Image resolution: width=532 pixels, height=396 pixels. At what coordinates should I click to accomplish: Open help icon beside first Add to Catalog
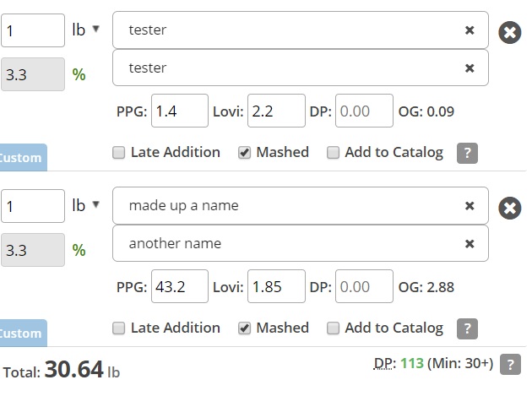(467, 153)
